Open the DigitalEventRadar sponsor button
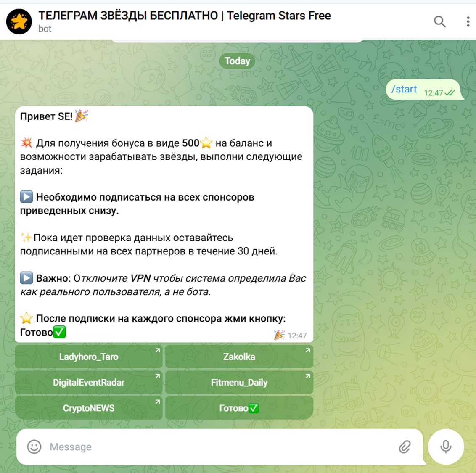The image size is (476, 473). pos(89,382)
